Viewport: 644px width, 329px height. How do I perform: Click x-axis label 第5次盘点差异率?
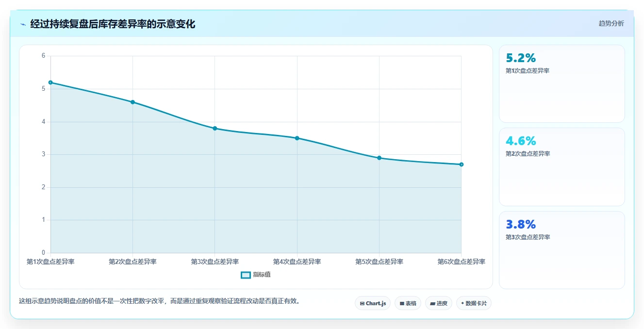coord(379,262)
